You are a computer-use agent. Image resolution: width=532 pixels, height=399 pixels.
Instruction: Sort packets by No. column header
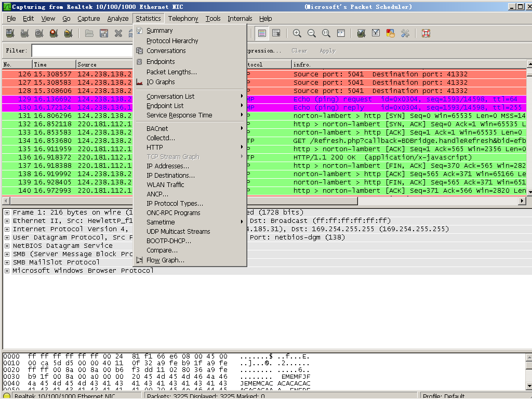(17, 64)
